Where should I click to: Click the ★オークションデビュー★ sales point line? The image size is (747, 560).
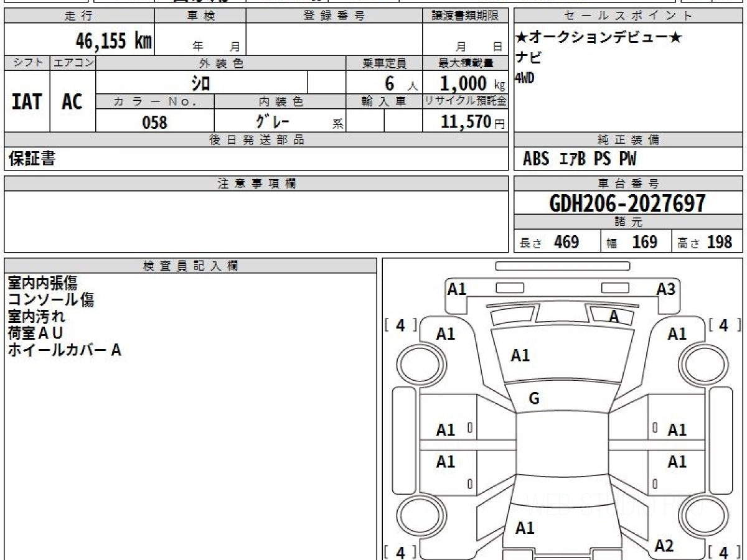[x=599, y=38]
